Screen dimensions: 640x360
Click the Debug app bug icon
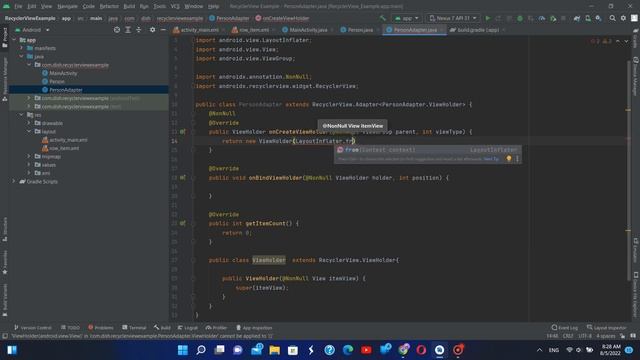tap(520, 18)
